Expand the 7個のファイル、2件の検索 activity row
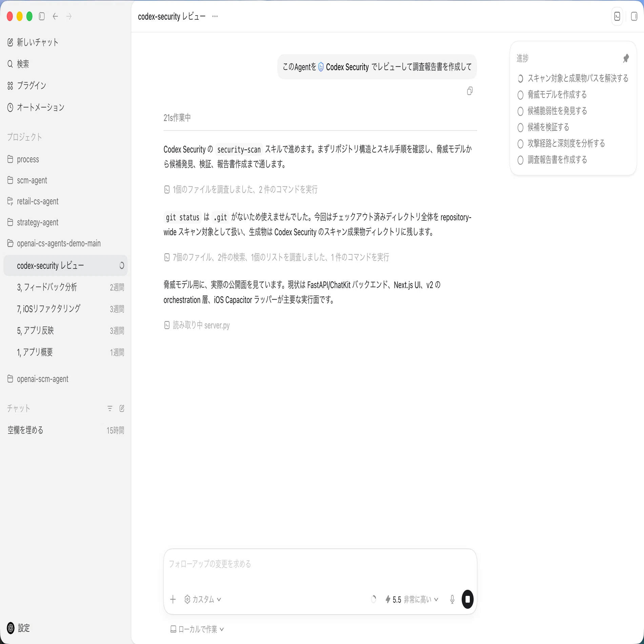 point(277,258)
